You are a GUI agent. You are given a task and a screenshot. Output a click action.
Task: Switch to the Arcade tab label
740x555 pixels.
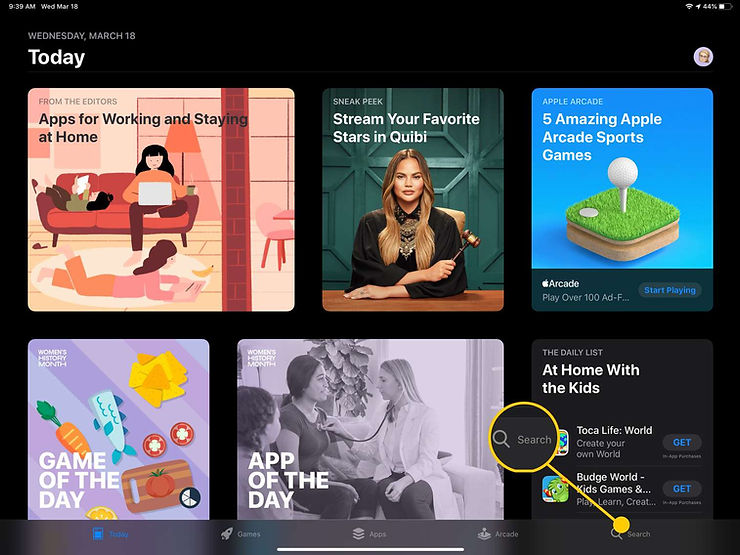click(506, 534)
